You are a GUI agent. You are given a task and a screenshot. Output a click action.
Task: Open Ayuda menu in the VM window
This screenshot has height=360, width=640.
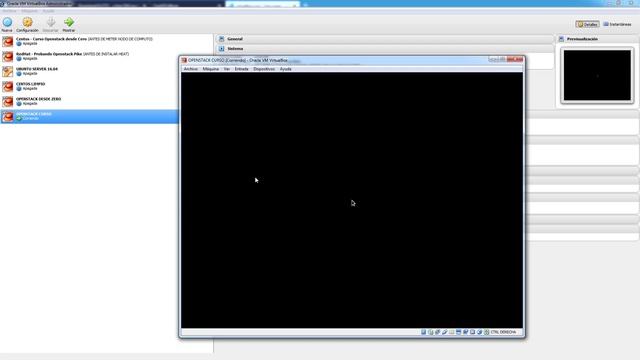pyautogui.click(x=285, y=69)
